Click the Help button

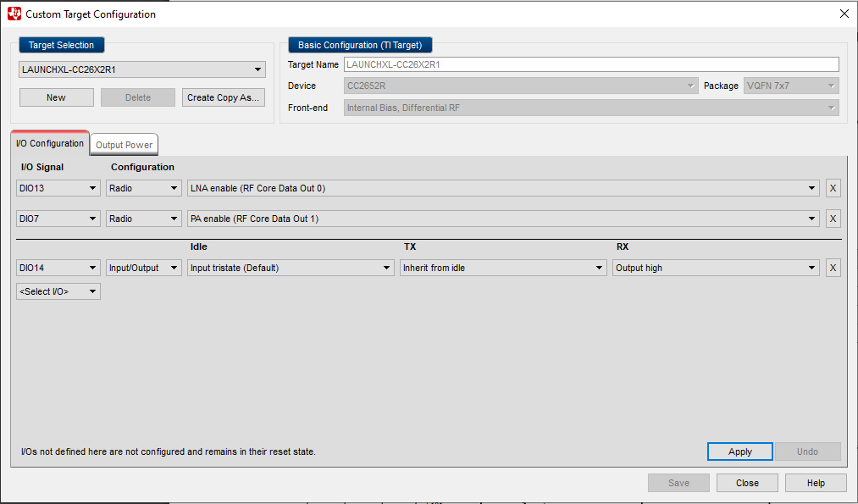click(816, 483)
